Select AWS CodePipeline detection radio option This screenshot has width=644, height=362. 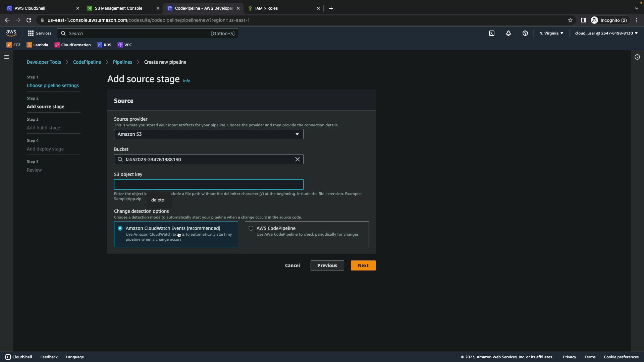click(251, 228)
